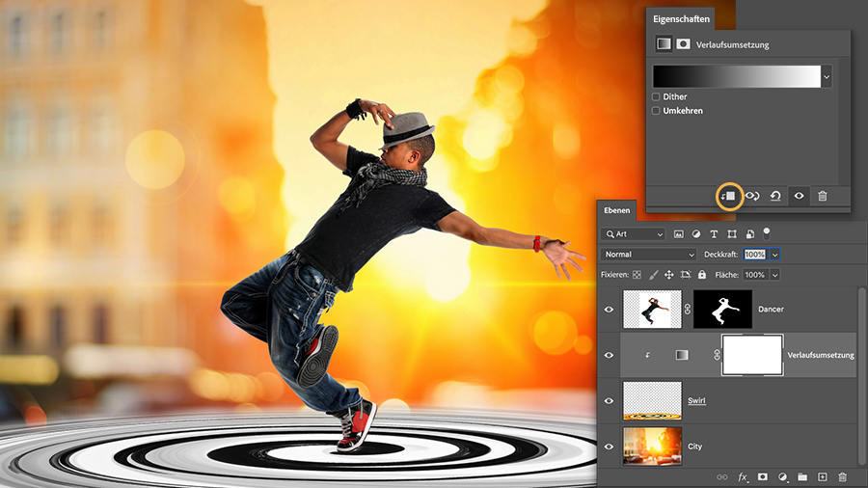Select the City layer thumbnail
Image resolution: width=868 pixels, height=488 pixels.
(x=652, y=447)
